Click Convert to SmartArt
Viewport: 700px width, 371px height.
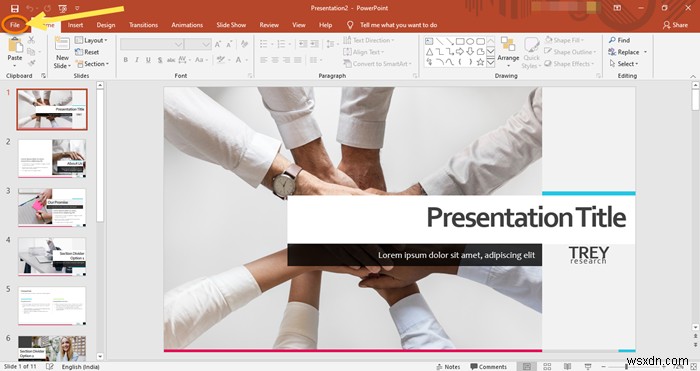pos(378,64)
